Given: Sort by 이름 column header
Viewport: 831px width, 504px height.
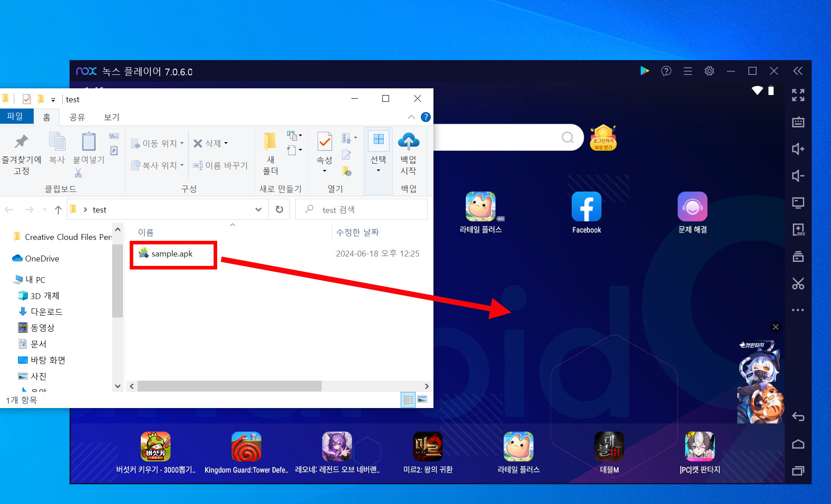Looking at the screenshot, I should tap(146, 232).
